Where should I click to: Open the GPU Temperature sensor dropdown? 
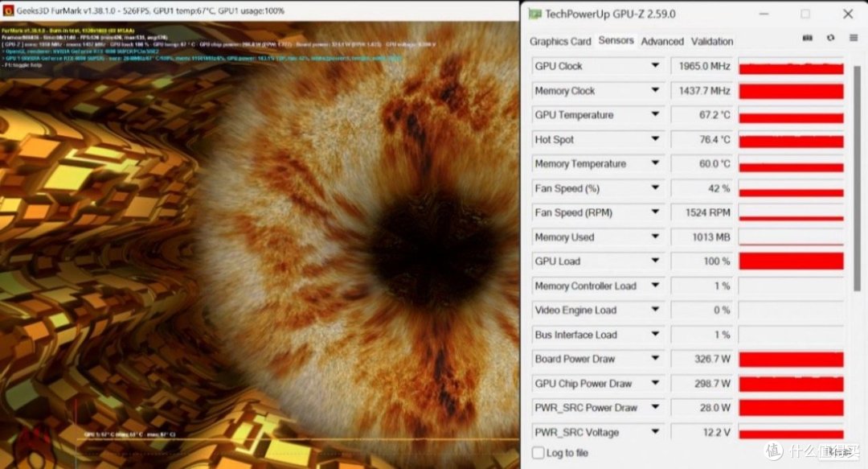point(656,114)
